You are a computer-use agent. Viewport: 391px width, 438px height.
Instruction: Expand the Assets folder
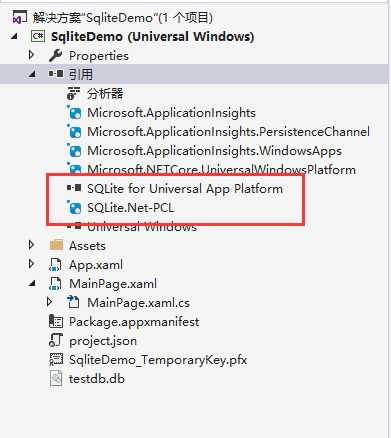32,245
